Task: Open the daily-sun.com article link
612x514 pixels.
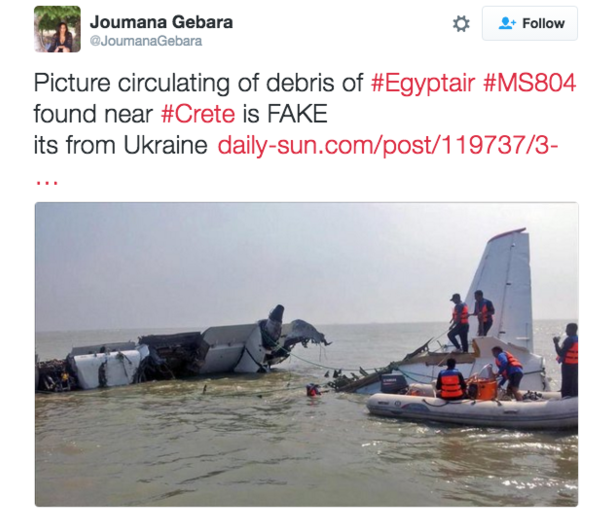Action: 388,145
